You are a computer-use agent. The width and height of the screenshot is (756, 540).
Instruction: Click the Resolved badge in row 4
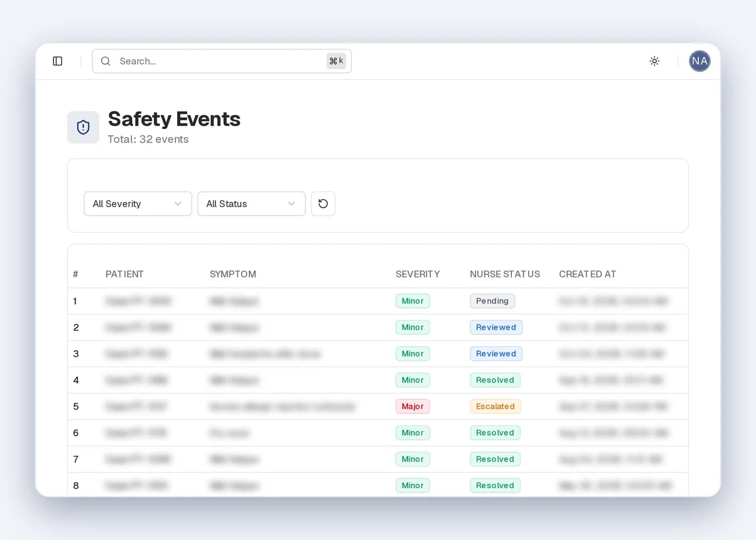tap(495, 380)
